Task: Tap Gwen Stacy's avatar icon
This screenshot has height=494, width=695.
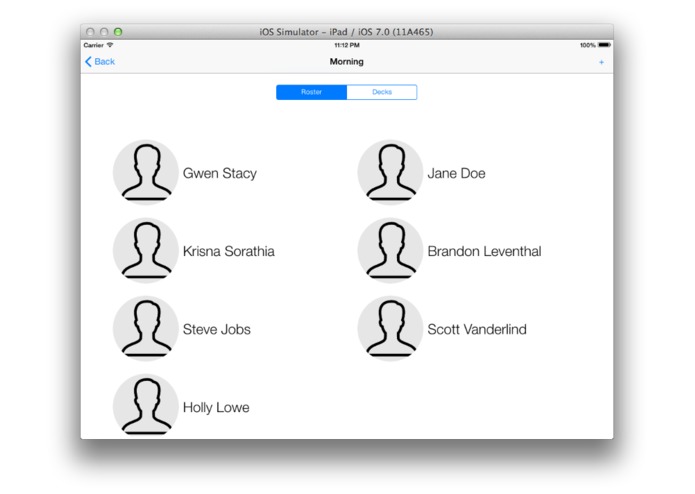Action: point(146,172)
